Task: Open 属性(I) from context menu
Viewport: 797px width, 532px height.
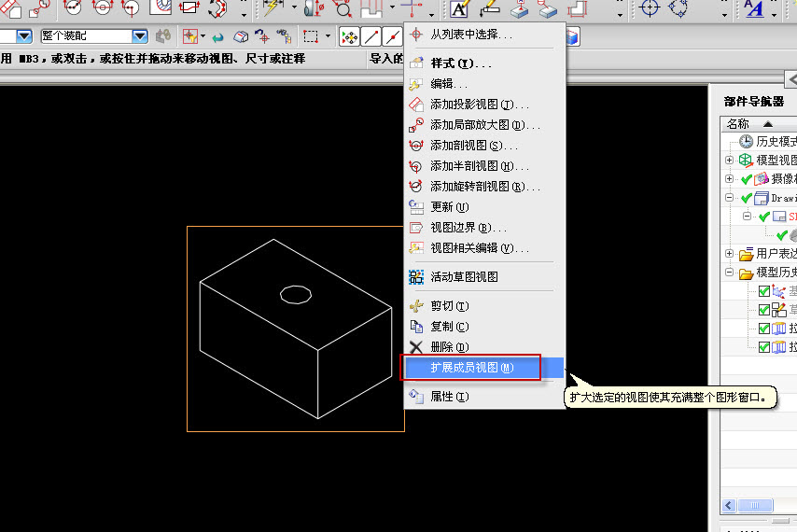Action: pyautogui.click(x=484, y=397)
